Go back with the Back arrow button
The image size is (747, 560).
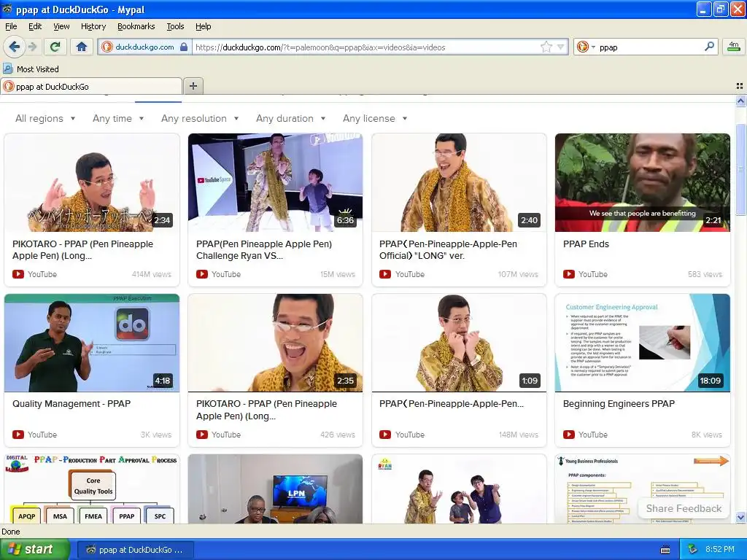pos(15,47)
